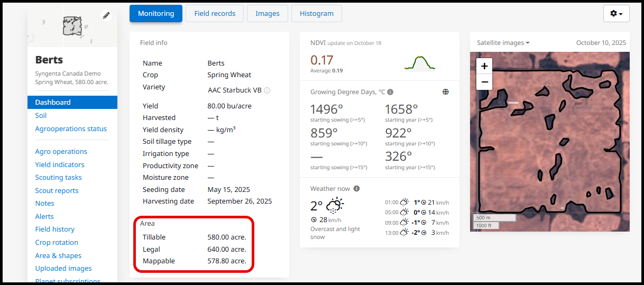The height and width of the screenshot is (285, 644).
Task: Click the October 10, 2025 image date
Action: pyautogui.click(x=601, y=43)
